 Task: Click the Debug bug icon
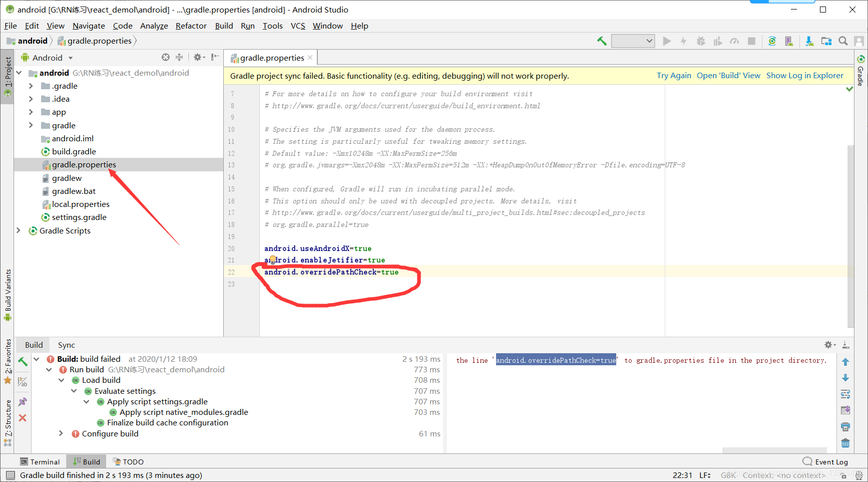(701, 41)
